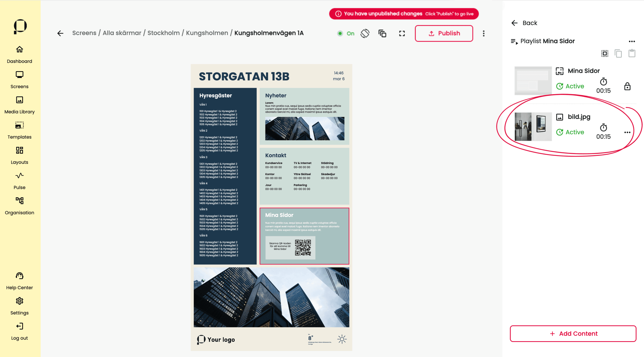Viewport: 644px width, 357px height.
Task: Click the lock icon on Mina Sidor item
Action: tap(627, 86)
